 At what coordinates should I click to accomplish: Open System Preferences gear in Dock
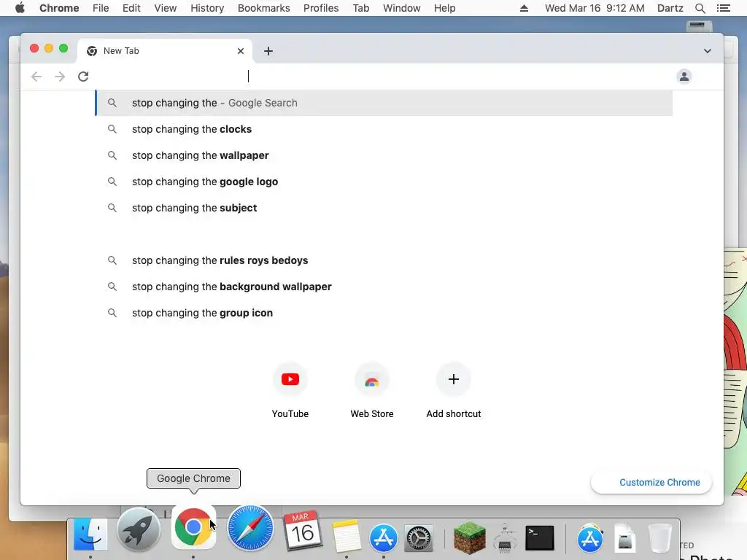pos(418,538)
